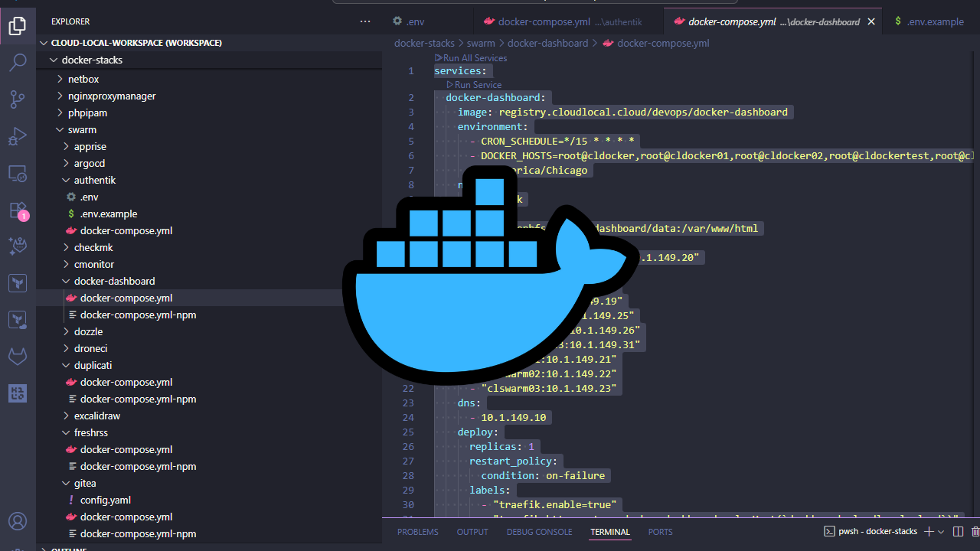Open Remote Explorer icon in activity bar

click(18, 174)
